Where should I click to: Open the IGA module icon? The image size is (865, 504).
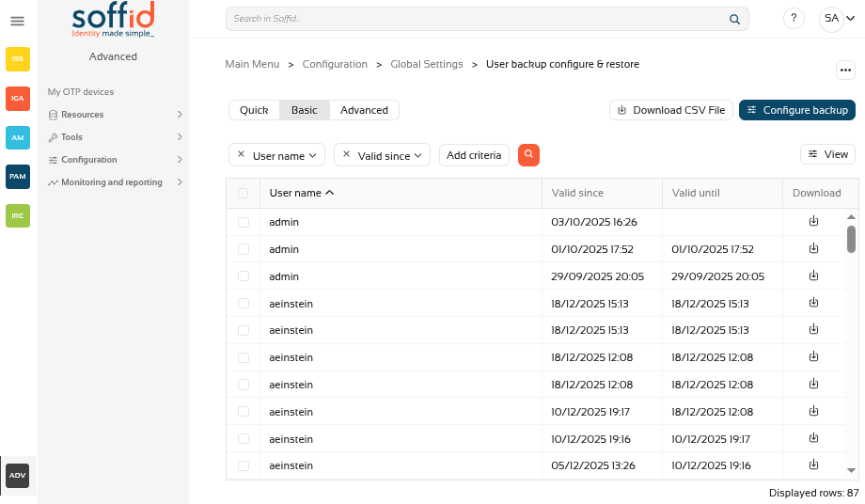coord(18,98)
